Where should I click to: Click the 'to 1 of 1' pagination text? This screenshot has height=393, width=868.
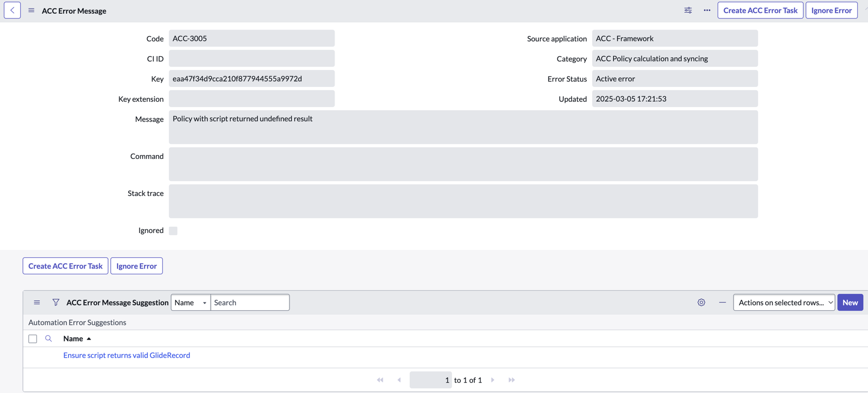[468, 380]
